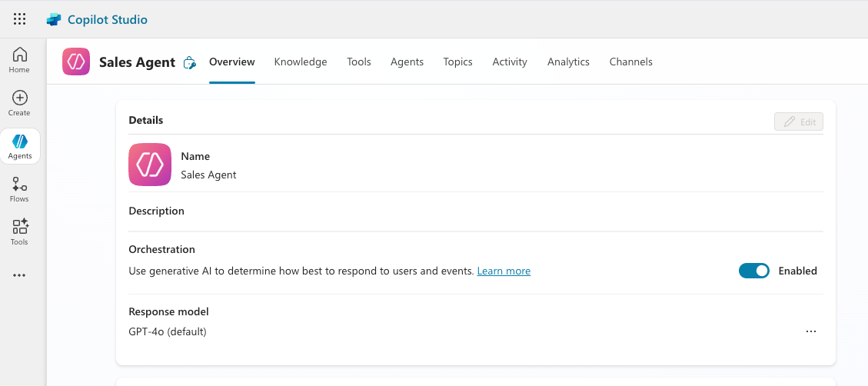Disable the Orchestration toggle
The image size is (868, 386).
click(x=753, y=271)
